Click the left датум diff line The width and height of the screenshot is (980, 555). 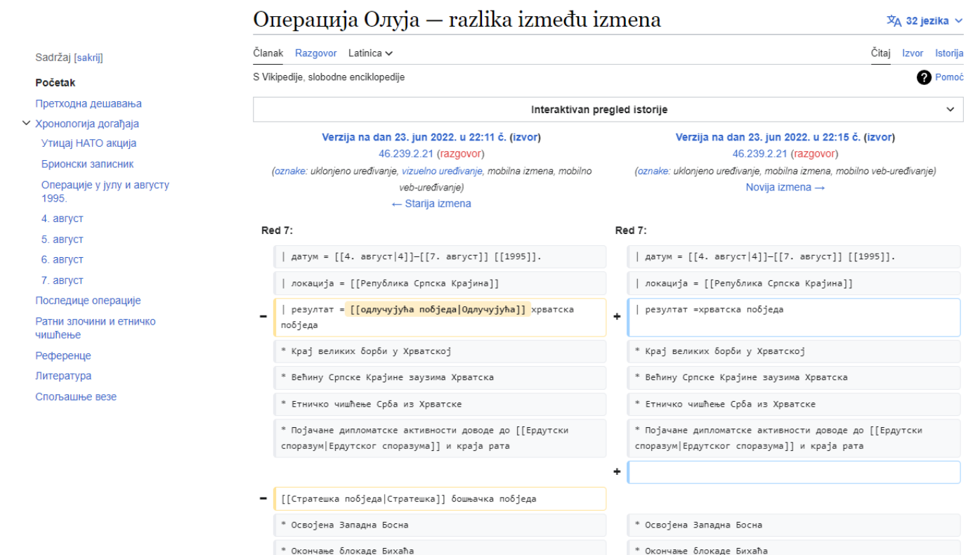point(440,256)
